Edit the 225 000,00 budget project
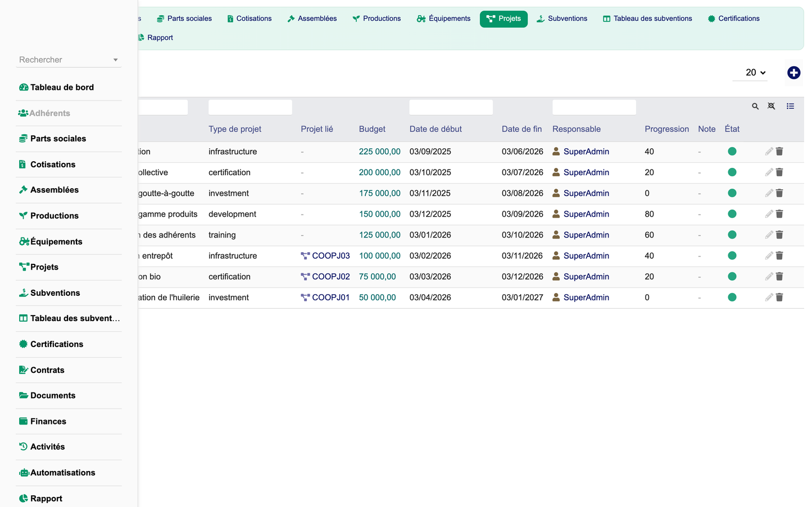The width and height of the screenshot is (812, 507). click(x=769, y=152)
